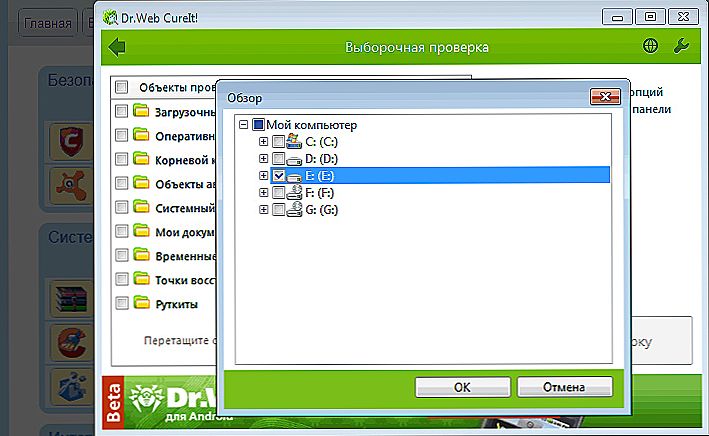Image resolution: width=709 pixels, height=436 pixels.
Task: Click folder icon next to Руткиты
Action: point(141,303)
